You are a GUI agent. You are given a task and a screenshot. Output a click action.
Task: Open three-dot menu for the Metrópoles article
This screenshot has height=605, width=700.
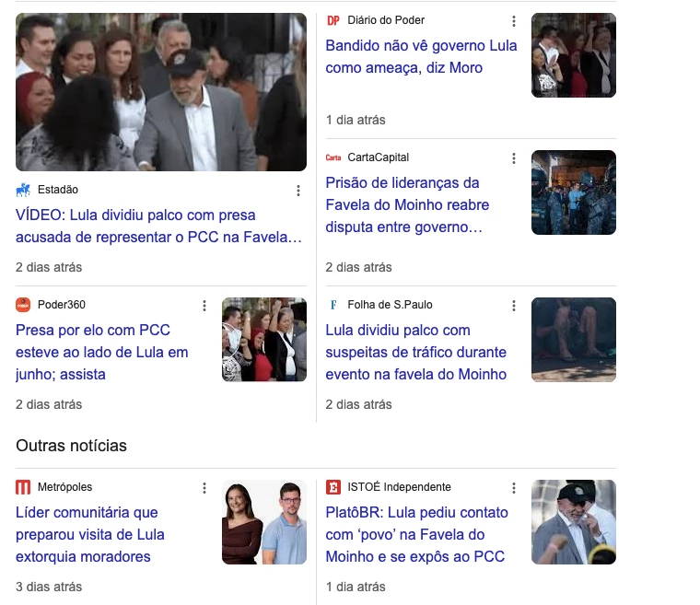click(x=204, y=488)
